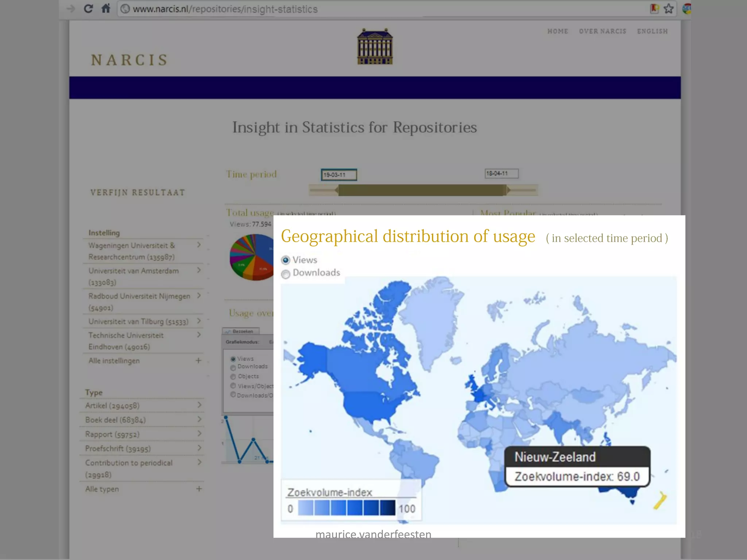Click the time period slider bar
This screenshot has width=747, height=560.
422,190
